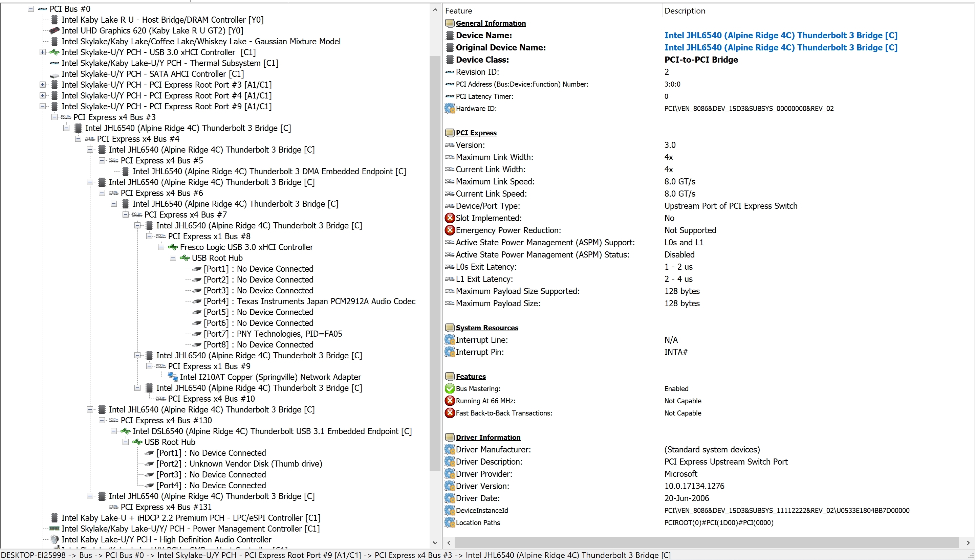Click the tree panel's scroll down arrow
The height and width of the screenshot is (560, 975).
point(435,543)
